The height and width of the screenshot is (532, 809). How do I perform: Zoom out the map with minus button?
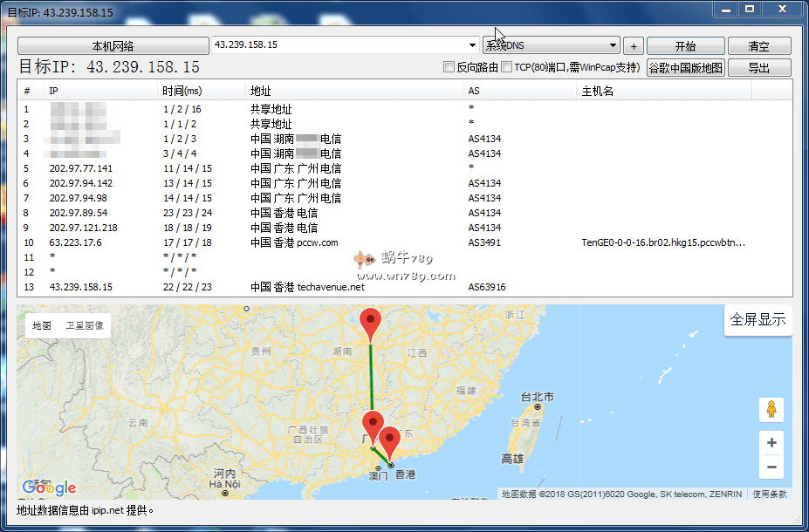pos(771,467)
